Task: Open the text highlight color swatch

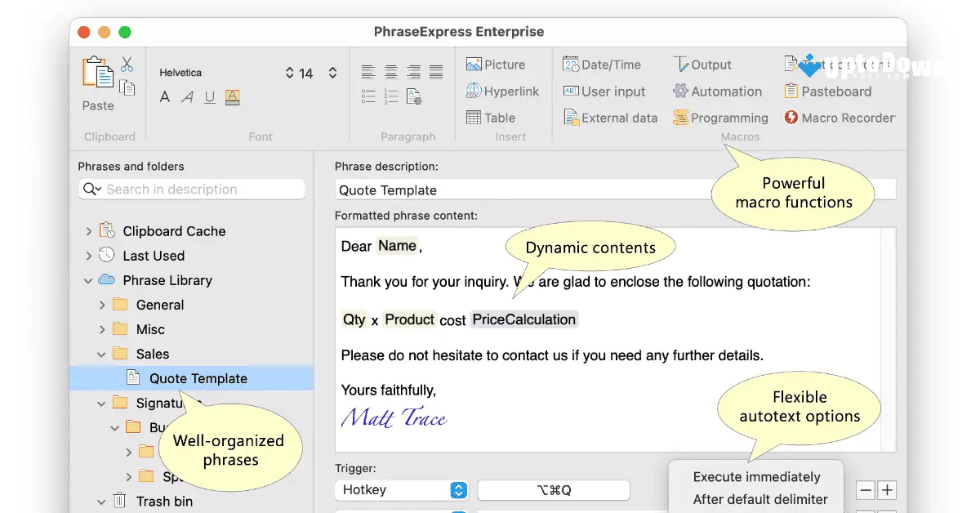Action: (231, 96)
